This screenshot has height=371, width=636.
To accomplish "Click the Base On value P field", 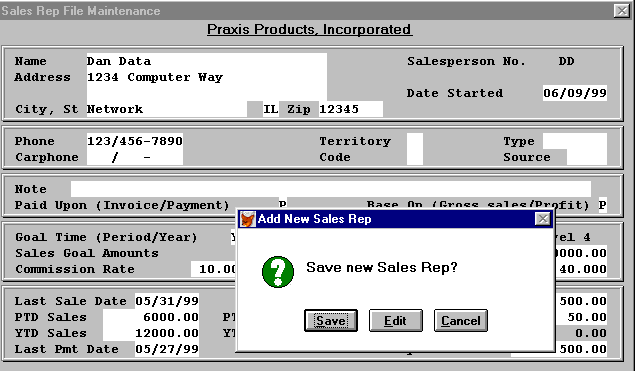I will 603,205.
